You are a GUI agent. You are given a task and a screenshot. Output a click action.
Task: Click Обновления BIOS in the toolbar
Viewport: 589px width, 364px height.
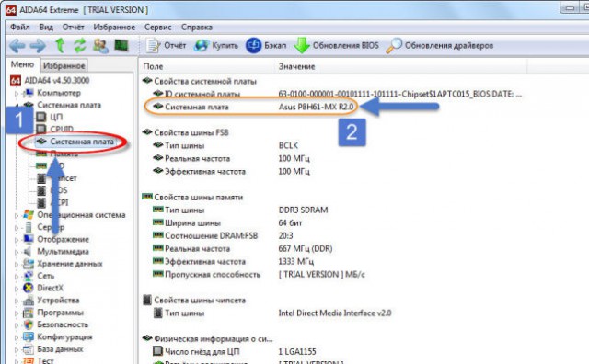point(337,46)
